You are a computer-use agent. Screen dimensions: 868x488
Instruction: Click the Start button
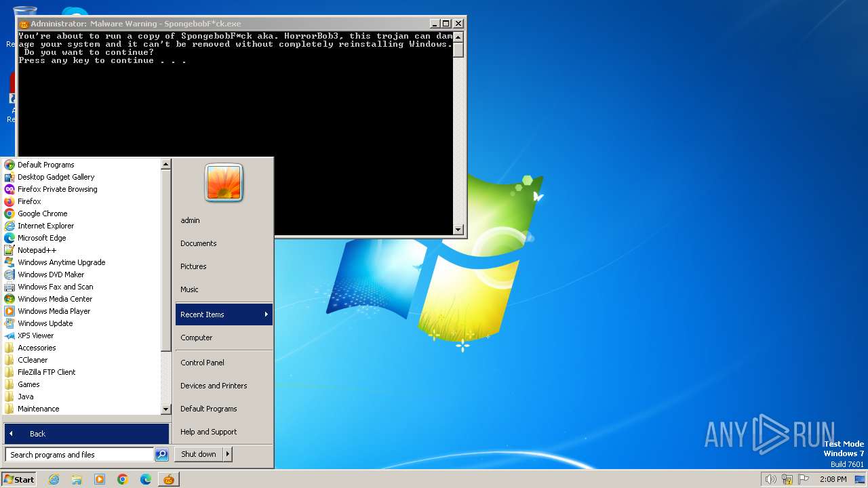point(19,479)
